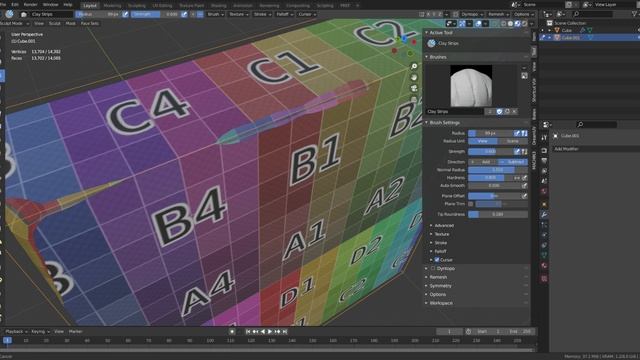640x360 pixels.
Task: Enable fake user shield for Clay Strips brush
Action: coord(499,111)
